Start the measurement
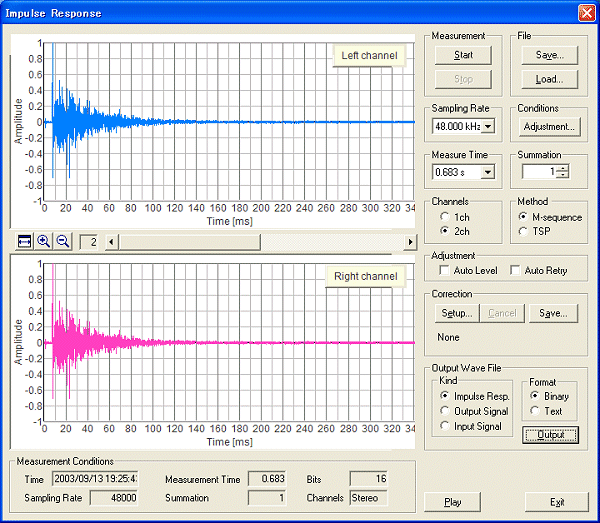 [463, 55]
